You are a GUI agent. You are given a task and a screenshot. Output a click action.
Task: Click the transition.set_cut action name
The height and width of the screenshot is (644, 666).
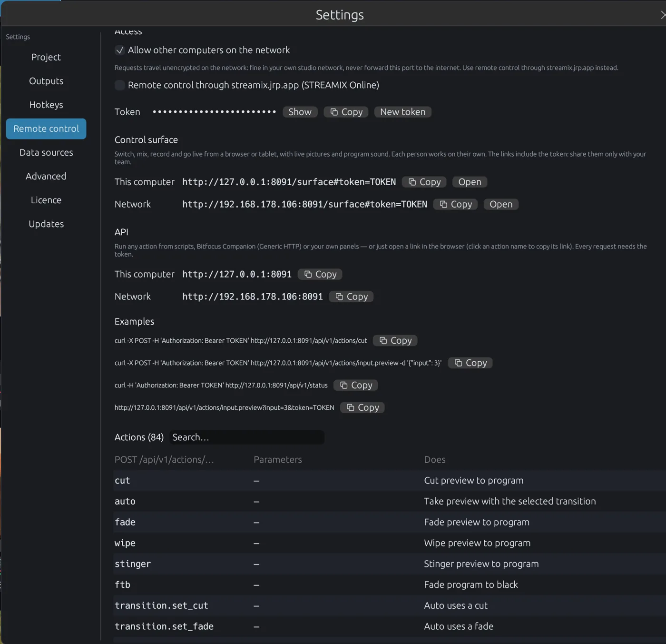pyautogui.click(x=161, y=605)
